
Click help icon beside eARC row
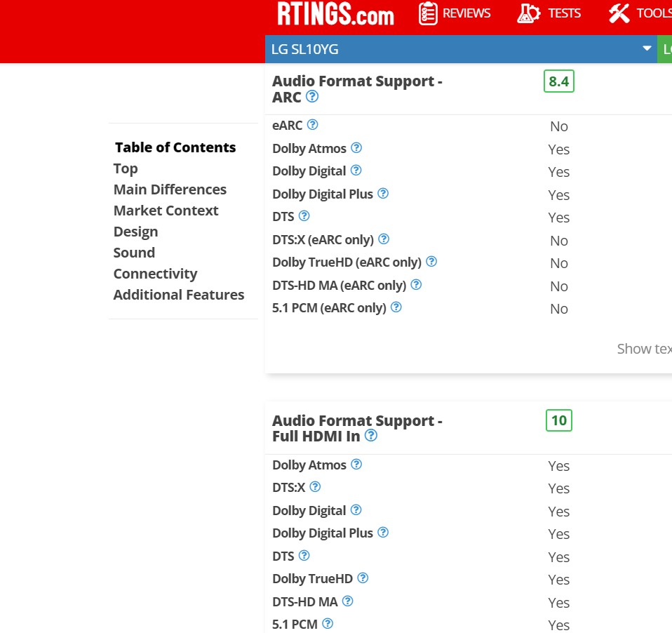tap(313, 125)
